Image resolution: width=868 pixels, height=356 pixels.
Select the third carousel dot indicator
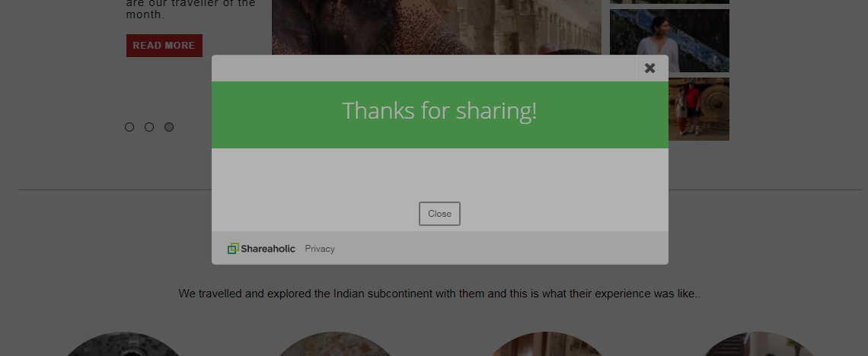pos(169,127)
